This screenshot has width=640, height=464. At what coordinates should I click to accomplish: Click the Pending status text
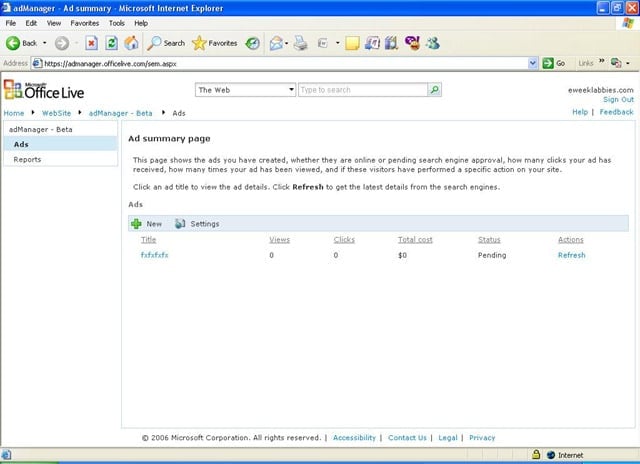492,255
